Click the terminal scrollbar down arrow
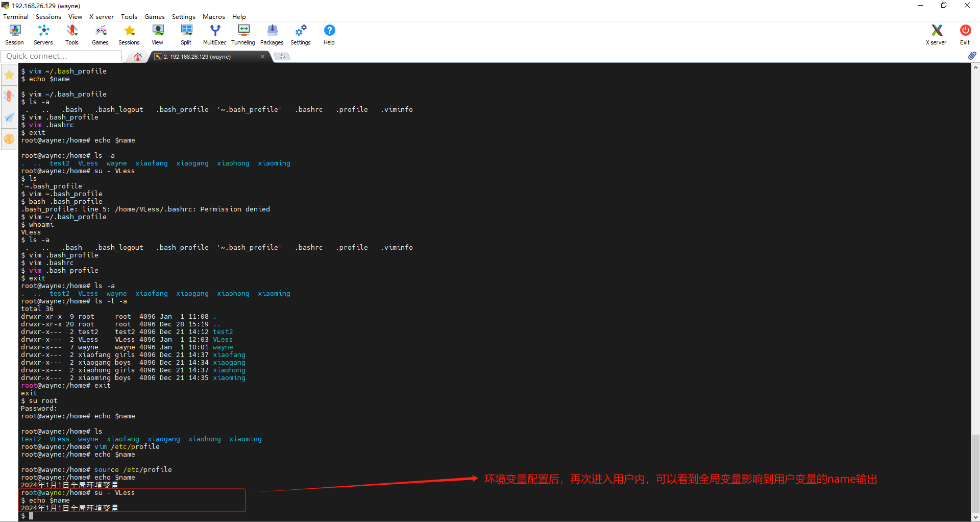This screenshot has height=522, width=980. (975, 517)
